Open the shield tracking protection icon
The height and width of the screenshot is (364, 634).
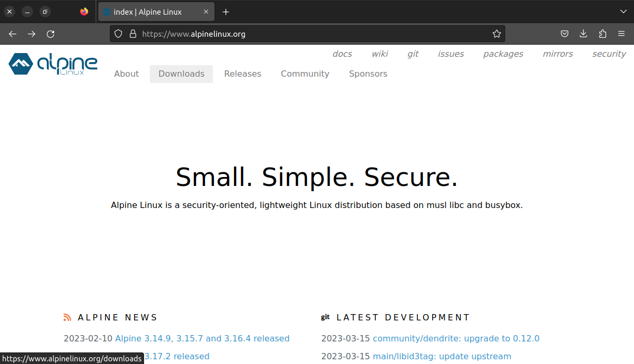click(x=118, y=34)
